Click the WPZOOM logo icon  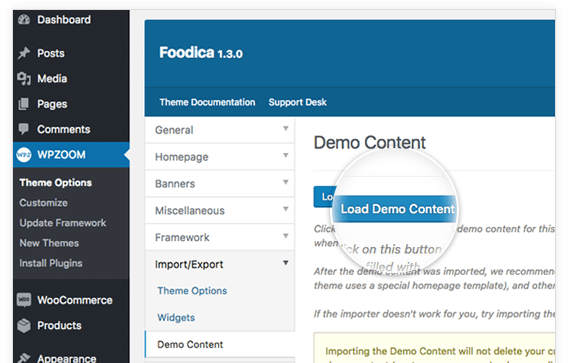coord(24,155)
